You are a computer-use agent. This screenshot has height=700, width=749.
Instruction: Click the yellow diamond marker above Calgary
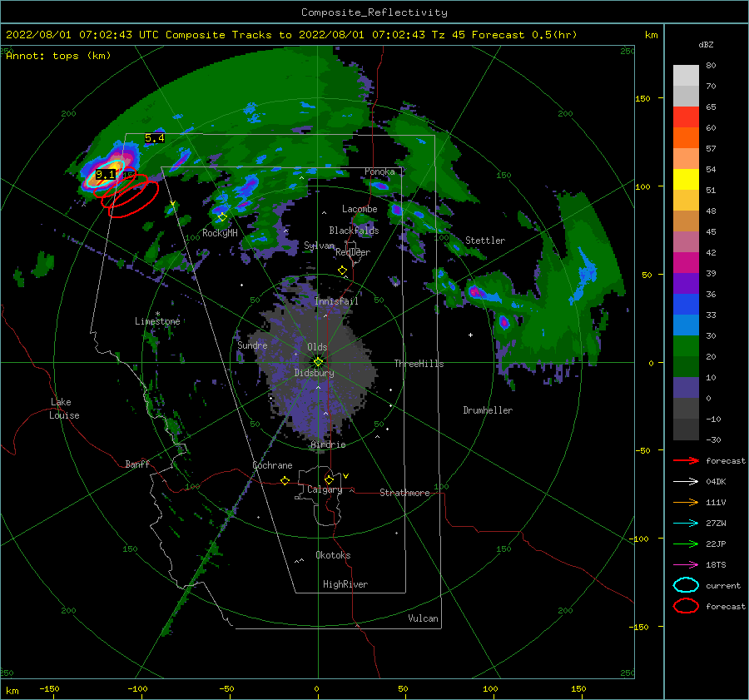329,479
